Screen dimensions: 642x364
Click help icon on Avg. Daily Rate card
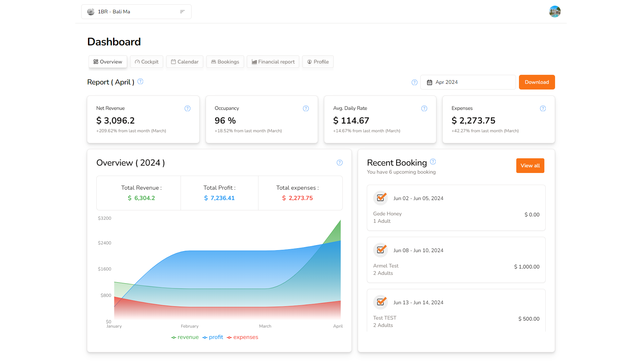pos(424,109)
